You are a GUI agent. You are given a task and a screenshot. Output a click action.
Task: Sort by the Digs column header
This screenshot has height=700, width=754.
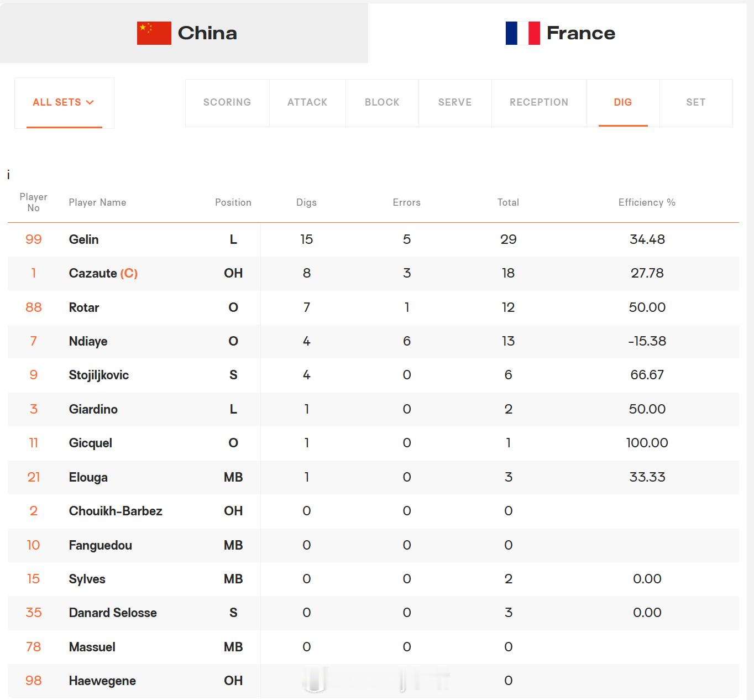click(x=306, y=202)
